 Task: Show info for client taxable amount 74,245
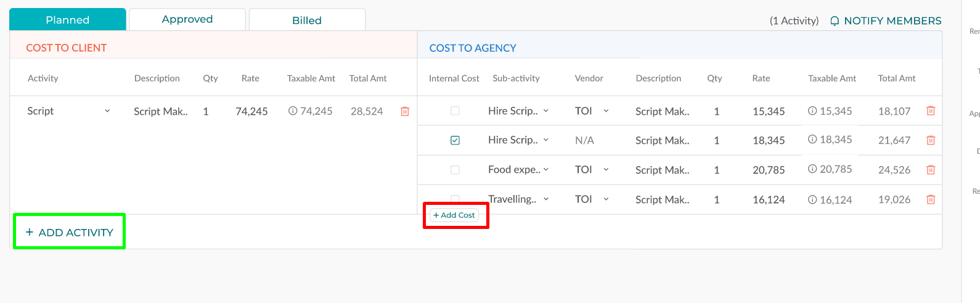[293, 111]
